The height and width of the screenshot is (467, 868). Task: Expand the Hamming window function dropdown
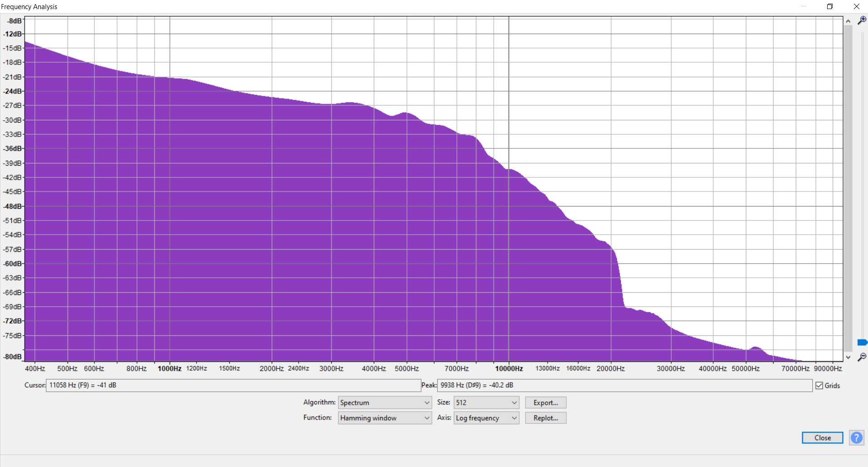click(x=384, y=418)
